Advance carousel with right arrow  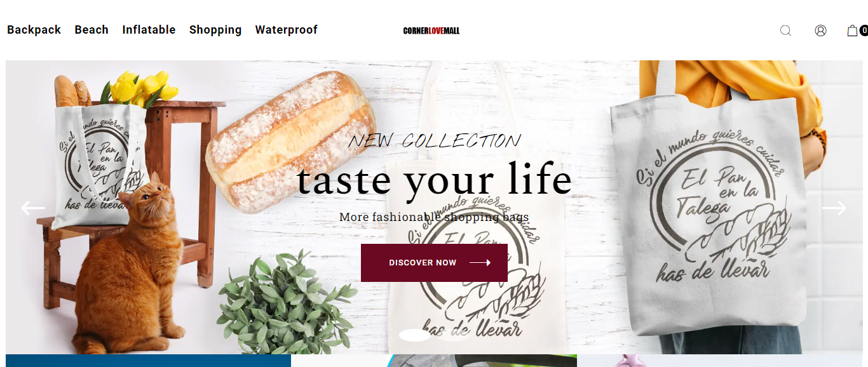click(x=834, y=208)
